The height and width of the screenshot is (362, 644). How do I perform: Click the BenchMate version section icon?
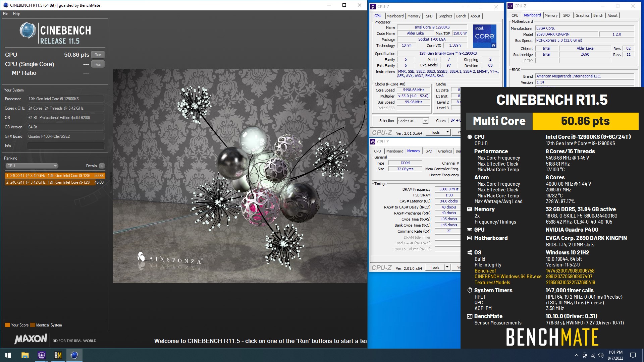(x=470, y=316)
